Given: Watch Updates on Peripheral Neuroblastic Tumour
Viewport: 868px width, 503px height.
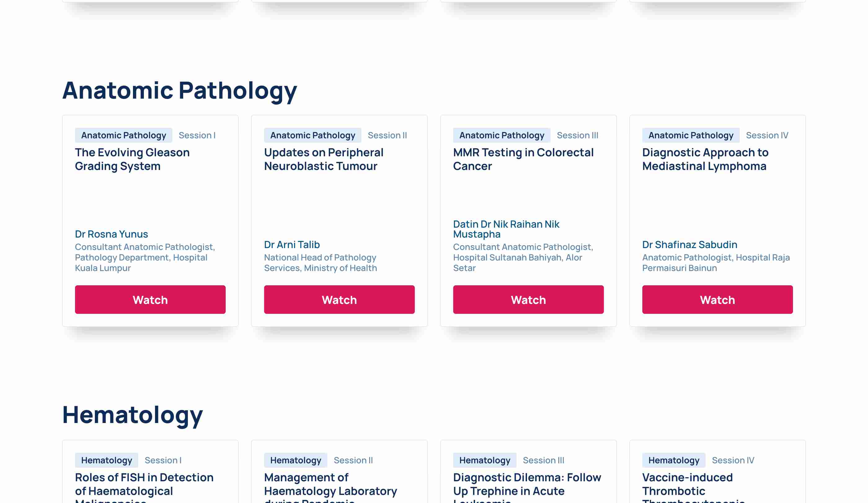Looking at the screenshot, I should 339,299.
